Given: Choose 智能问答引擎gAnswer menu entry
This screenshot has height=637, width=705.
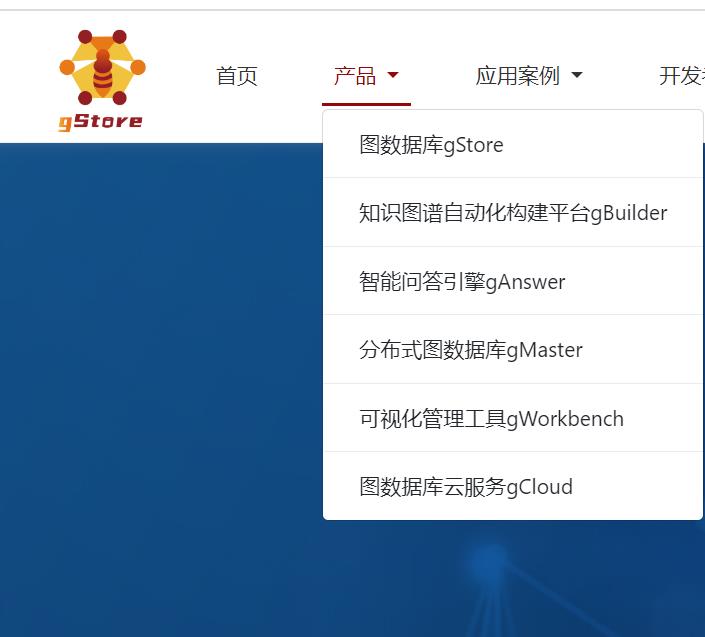Looking at the screenshot, I should click(x=513, y=281).
